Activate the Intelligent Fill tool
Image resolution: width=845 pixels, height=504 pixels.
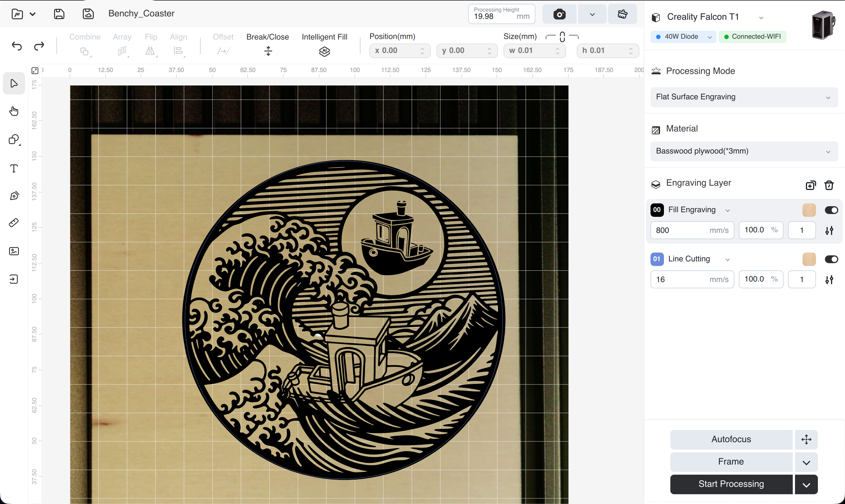click(324, 44)
